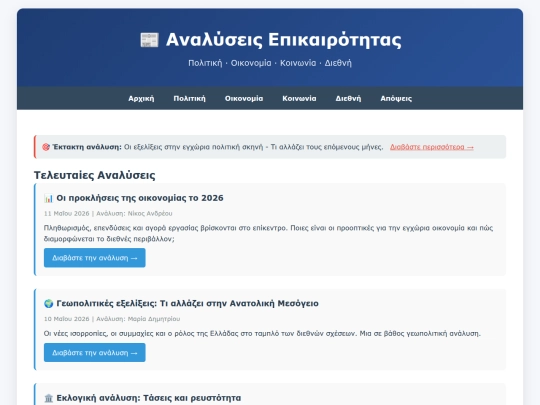The image size is (540, 405).
Task: Click the byline 11 Μαΐου 2026 | Ανάλυση: Νίκος Ανδρέου
Action: tap(108, 214)
